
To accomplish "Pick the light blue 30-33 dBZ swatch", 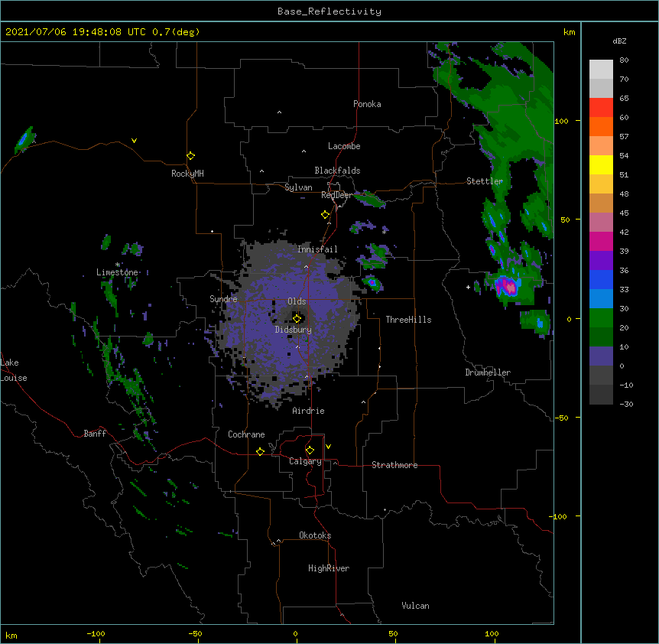I will (601, 299).
